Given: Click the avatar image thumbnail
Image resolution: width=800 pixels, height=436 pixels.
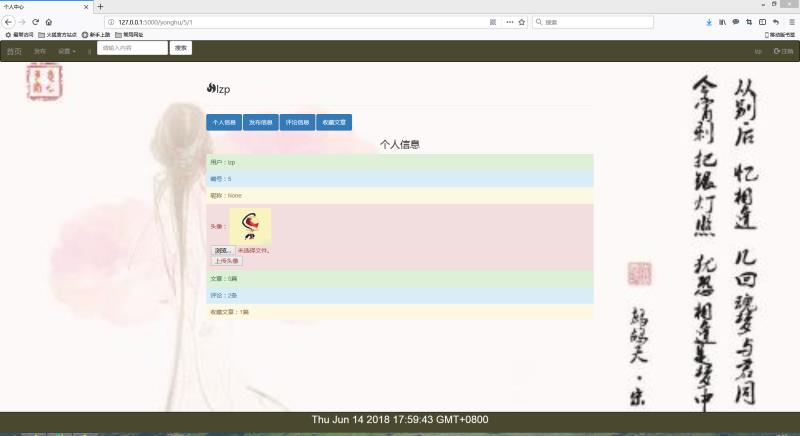Looking at the screenshot, I should click(250, 226).
